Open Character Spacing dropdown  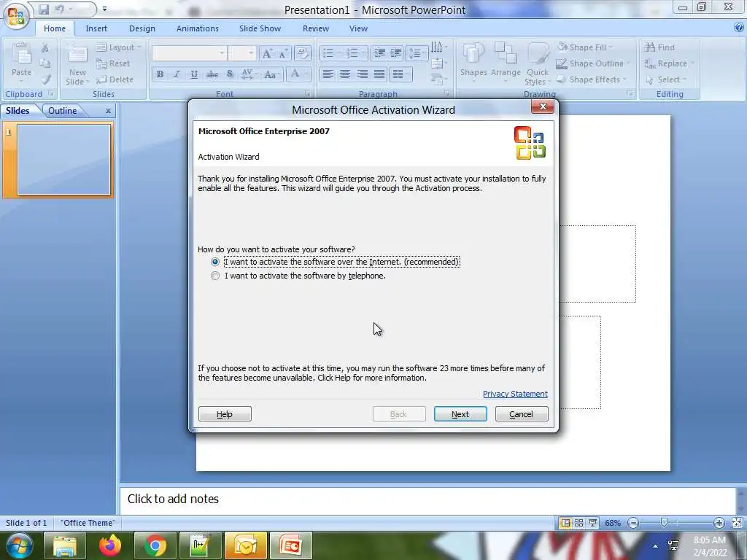point(249,74)
